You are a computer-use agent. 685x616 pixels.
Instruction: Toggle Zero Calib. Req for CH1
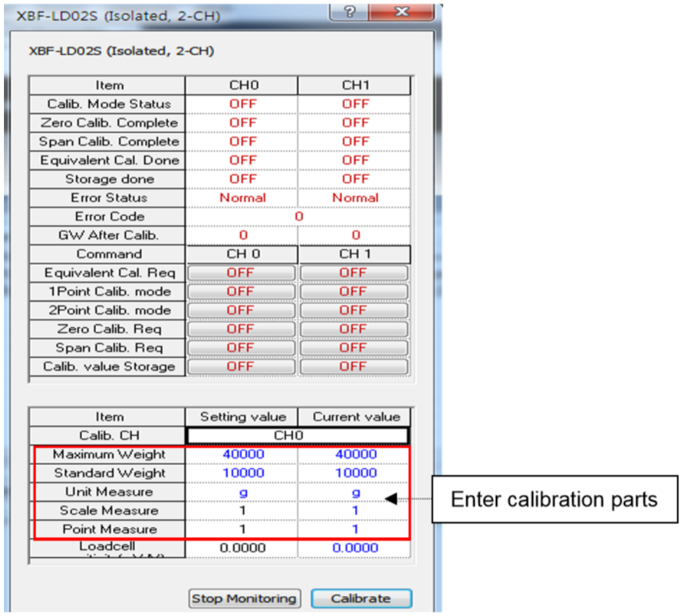(x=354, y=328)
